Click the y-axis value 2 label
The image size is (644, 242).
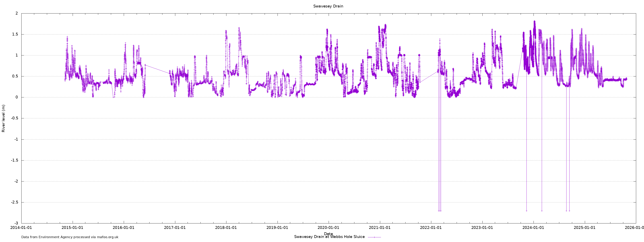(x=17, y=13)
